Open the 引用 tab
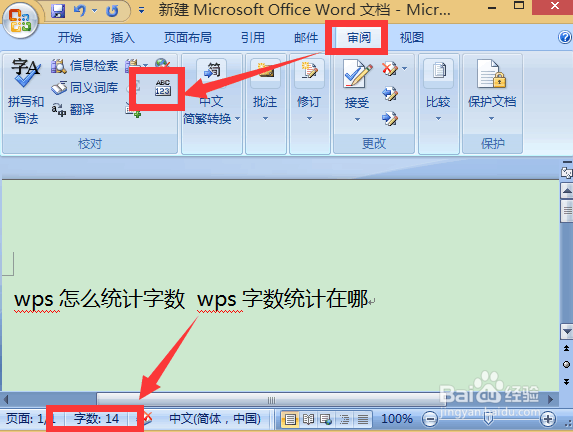This screenshot has height=432, width=573. point(253,37)
